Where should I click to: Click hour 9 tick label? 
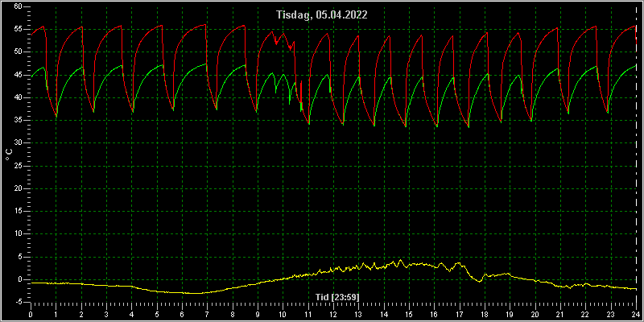(258, 314)
